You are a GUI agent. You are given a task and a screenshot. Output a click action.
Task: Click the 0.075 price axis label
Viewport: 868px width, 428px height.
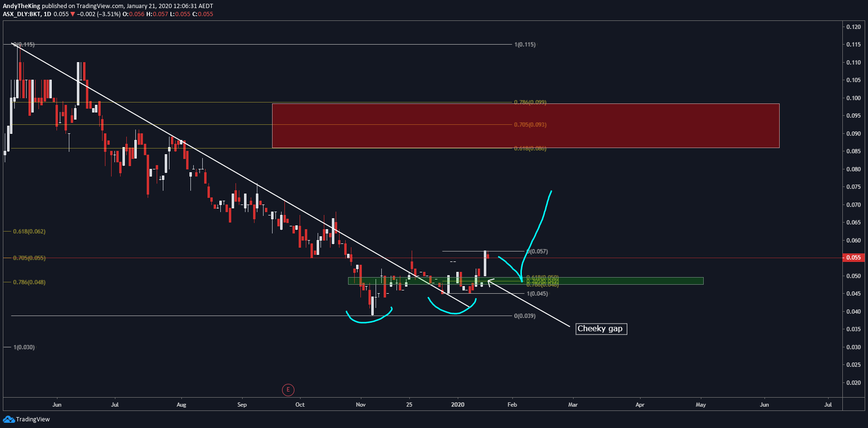click(853, 187)
